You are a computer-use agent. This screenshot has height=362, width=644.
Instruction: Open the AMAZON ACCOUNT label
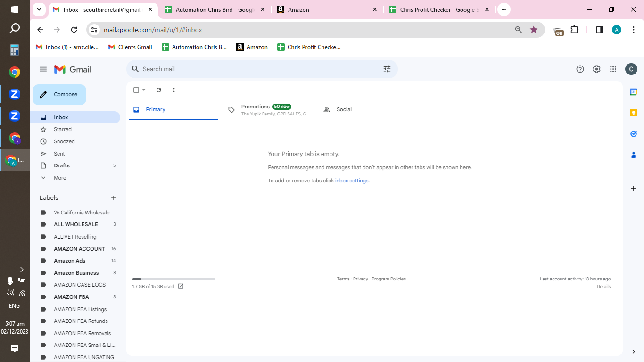[76, 249]
